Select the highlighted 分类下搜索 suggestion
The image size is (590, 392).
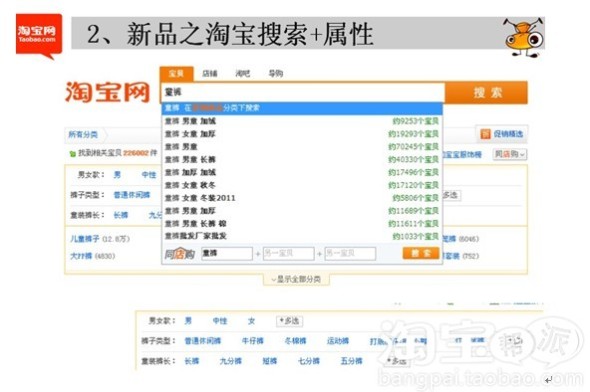coord(302,108)
